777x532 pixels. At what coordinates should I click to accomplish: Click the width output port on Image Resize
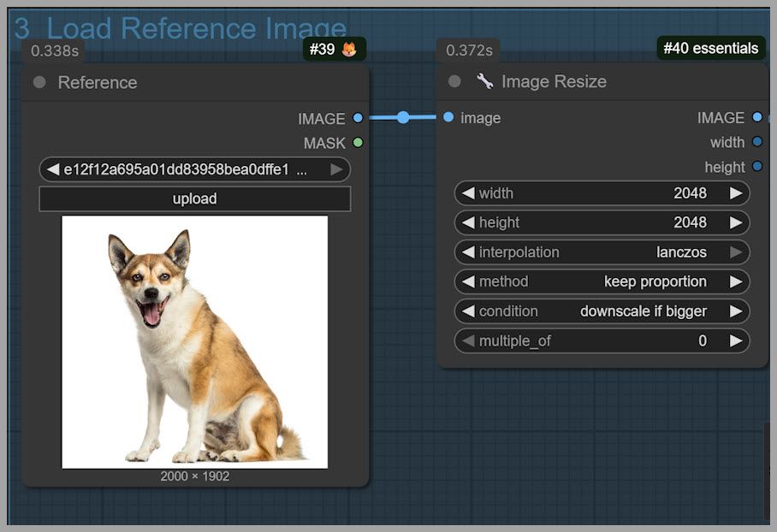(x=757, y=142)
